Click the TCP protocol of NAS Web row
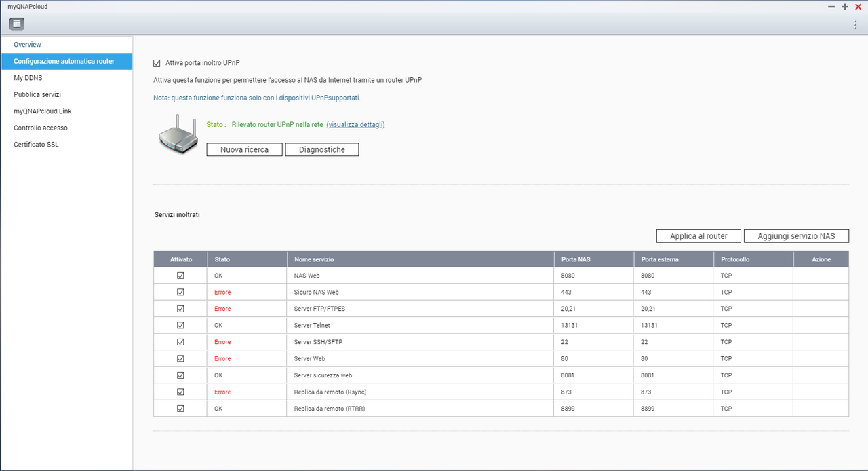The height and width of the screenshot is (471, 868). coord(726,276)
